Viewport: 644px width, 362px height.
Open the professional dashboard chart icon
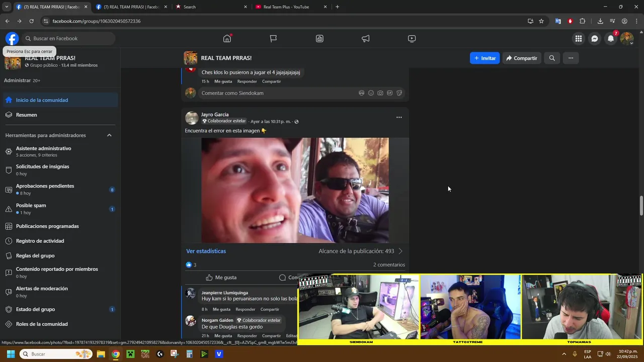(319, 38)
